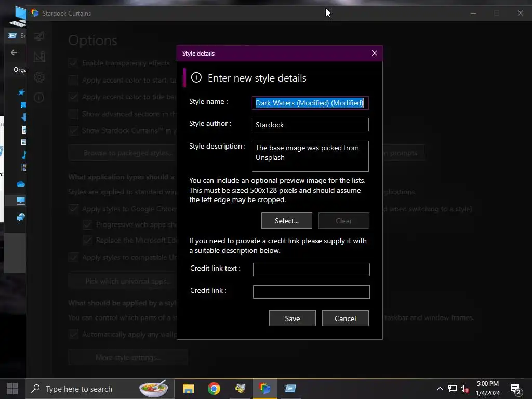532x399 pixels.
Task: Toggle Apply styles to Google Chrome checkbox
Action: 73,209
